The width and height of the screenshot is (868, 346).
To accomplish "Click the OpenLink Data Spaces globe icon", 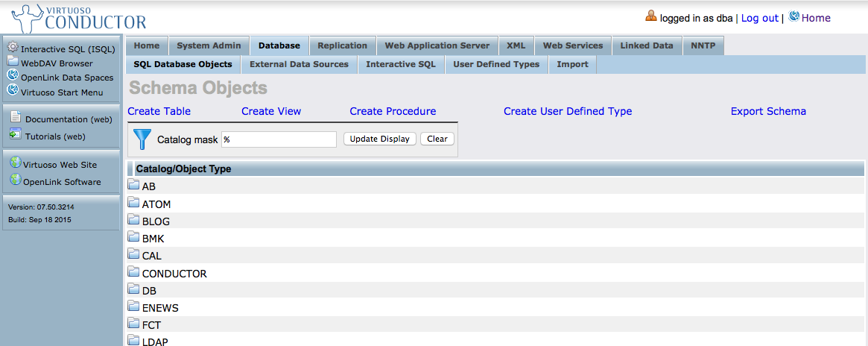I will click(13, 75).
